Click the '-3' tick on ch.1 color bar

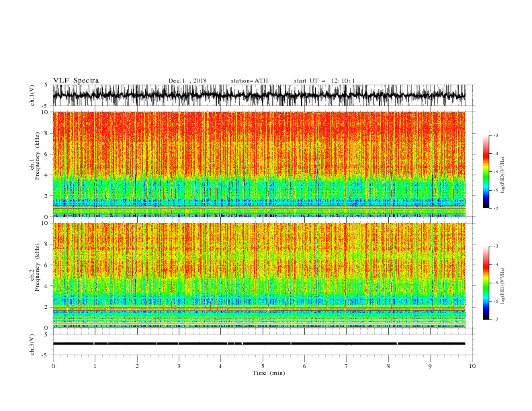point(496,135)
